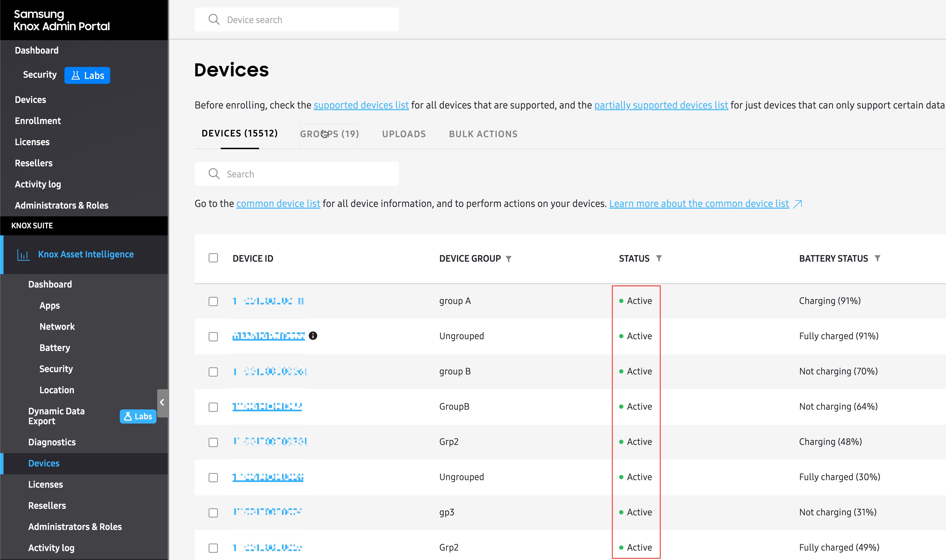Open Licenses under Knox Asset Intelligence
Viewport: 946px width, 560px height.
[45, 485]
